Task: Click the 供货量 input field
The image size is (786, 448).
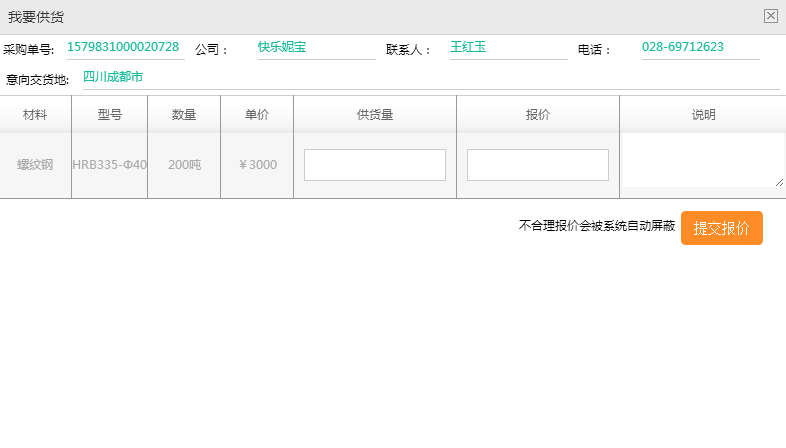Action: [374, 165]
